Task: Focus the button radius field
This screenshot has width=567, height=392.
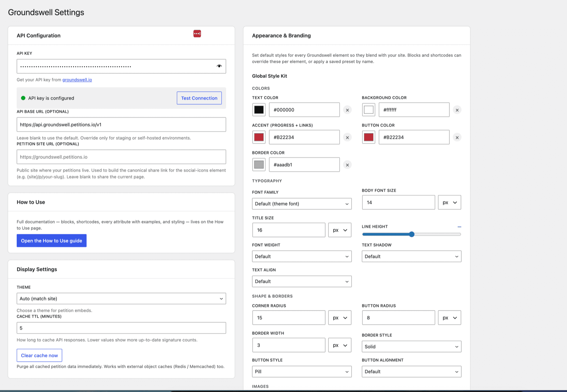Action: [398, 318]
